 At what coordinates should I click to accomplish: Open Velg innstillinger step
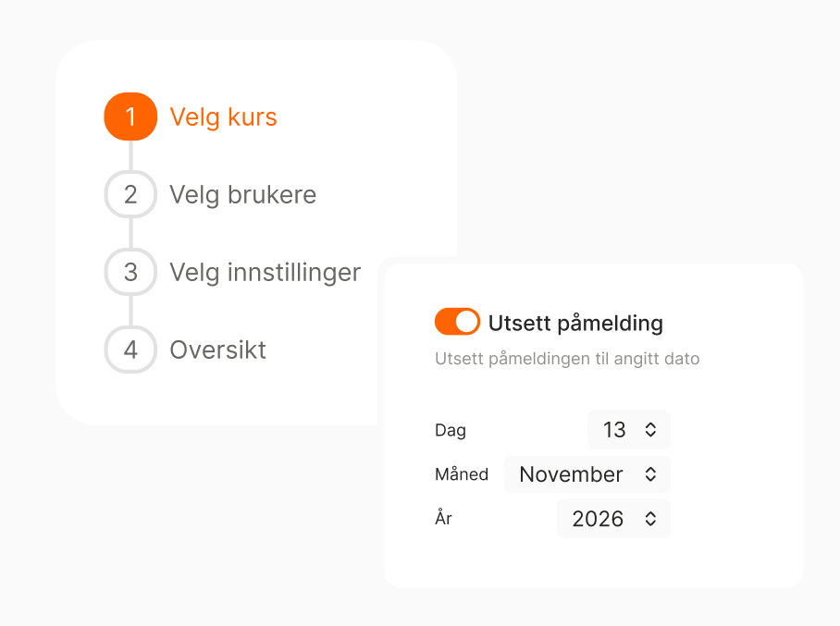point(265,272)
